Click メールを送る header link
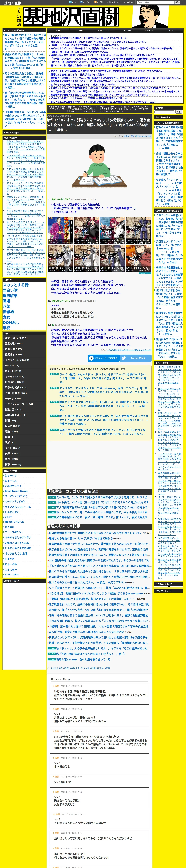 (x=129, y=2)
